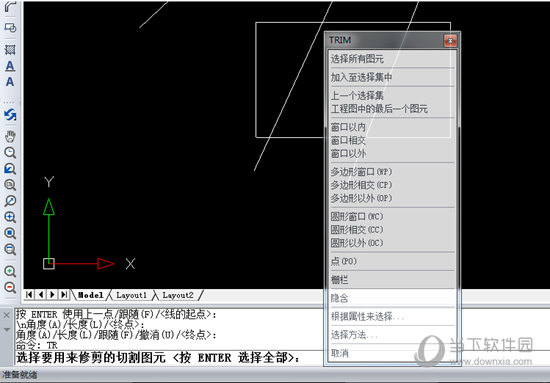Click the region tool icon below fillet

(10, 27)
